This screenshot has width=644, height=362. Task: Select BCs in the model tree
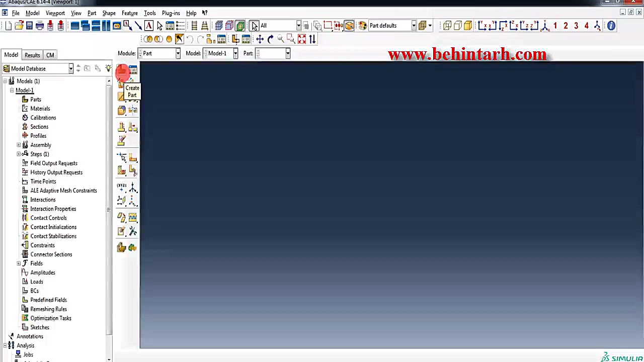(34, 291)
